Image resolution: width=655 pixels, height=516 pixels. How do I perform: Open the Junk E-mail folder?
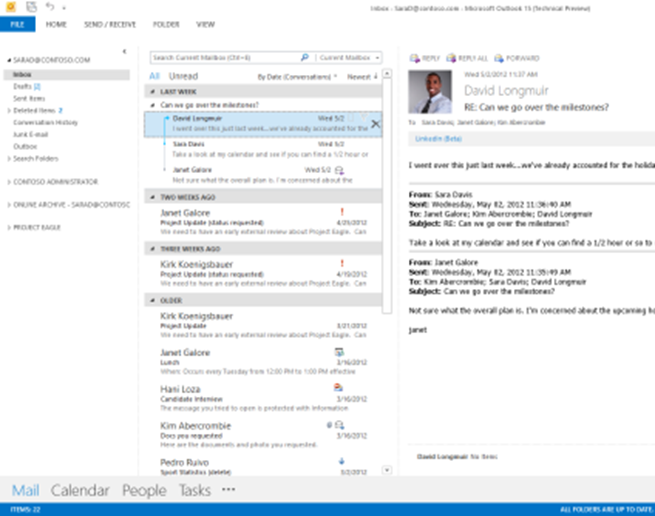(30, 134)
